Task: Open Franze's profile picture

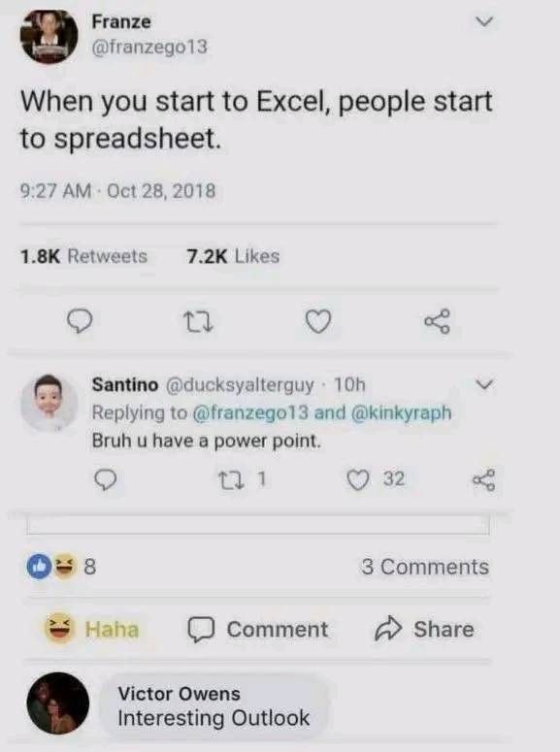Action: pos(49,37)
